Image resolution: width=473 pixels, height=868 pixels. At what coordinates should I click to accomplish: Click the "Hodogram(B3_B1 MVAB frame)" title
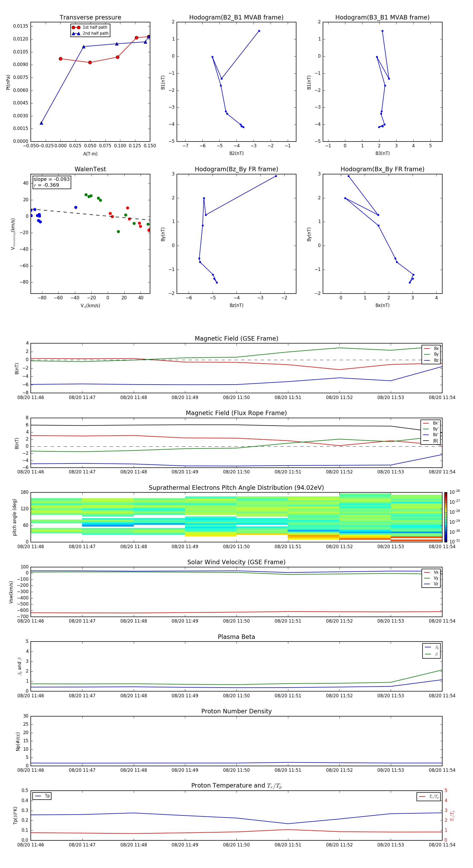382,17
